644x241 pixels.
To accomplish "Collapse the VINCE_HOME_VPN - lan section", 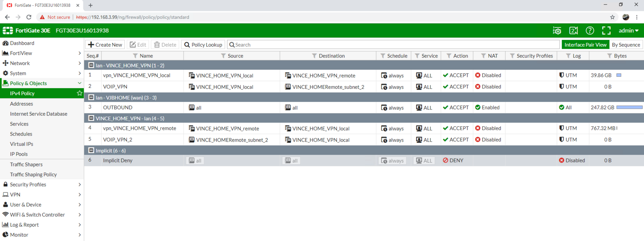I will click(91, 118).
